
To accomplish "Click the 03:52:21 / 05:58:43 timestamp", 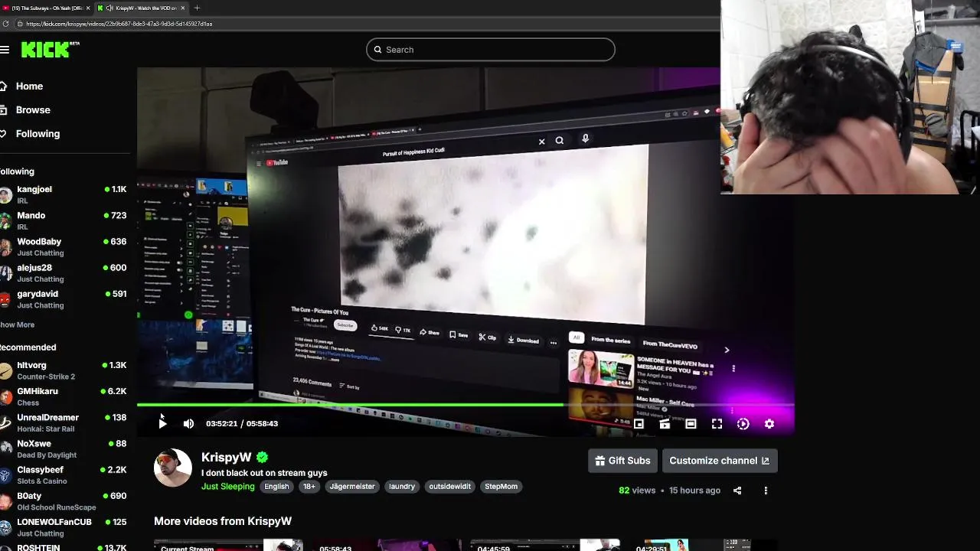I will click(242, 423).
